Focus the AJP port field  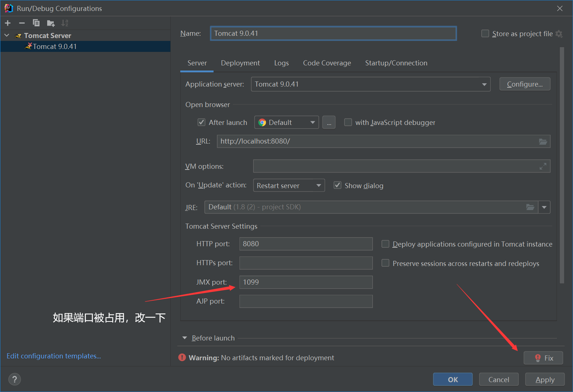[306, 301]
